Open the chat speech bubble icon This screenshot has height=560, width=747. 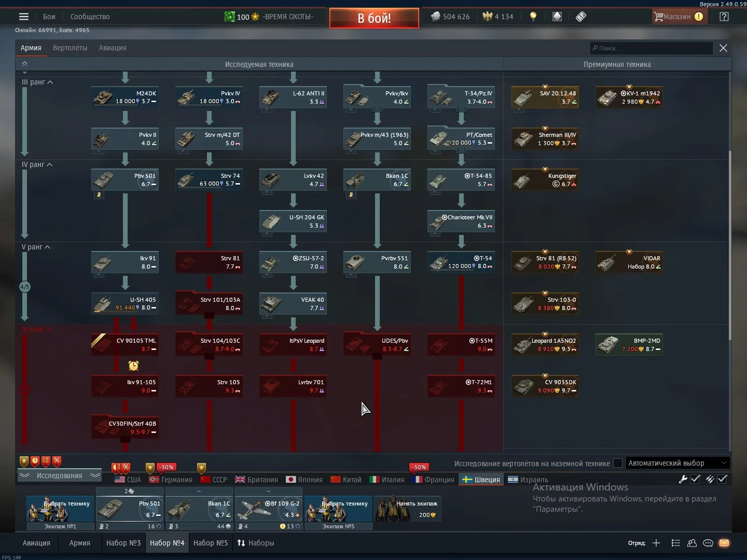pos(708,543)
